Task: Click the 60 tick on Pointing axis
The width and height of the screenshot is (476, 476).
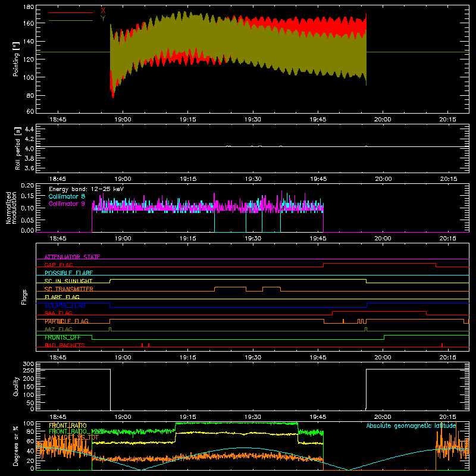Action: click(x=30, y=111)
